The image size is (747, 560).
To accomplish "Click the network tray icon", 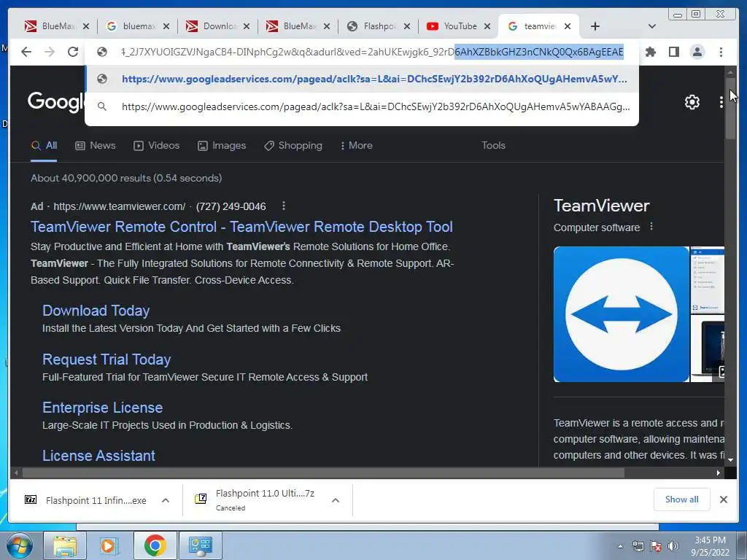I will [x=638, y=546].
